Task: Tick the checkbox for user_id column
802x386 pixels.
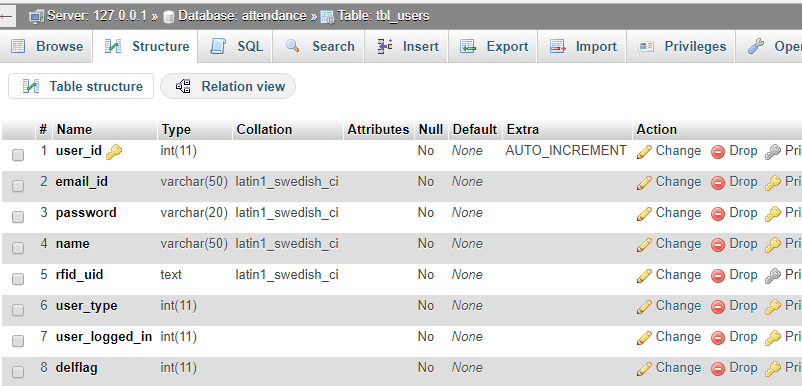Action: (18, 155)
